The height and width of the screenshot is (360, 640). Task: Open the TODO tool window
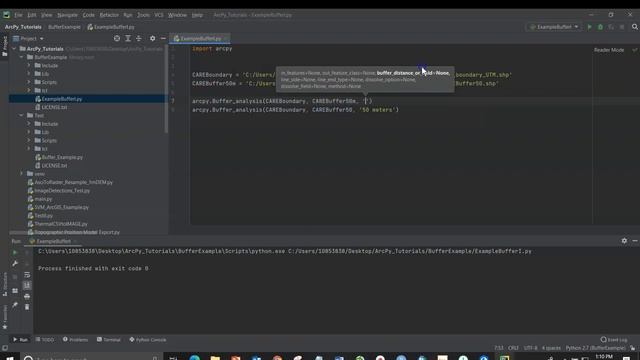tap(45, 340)
